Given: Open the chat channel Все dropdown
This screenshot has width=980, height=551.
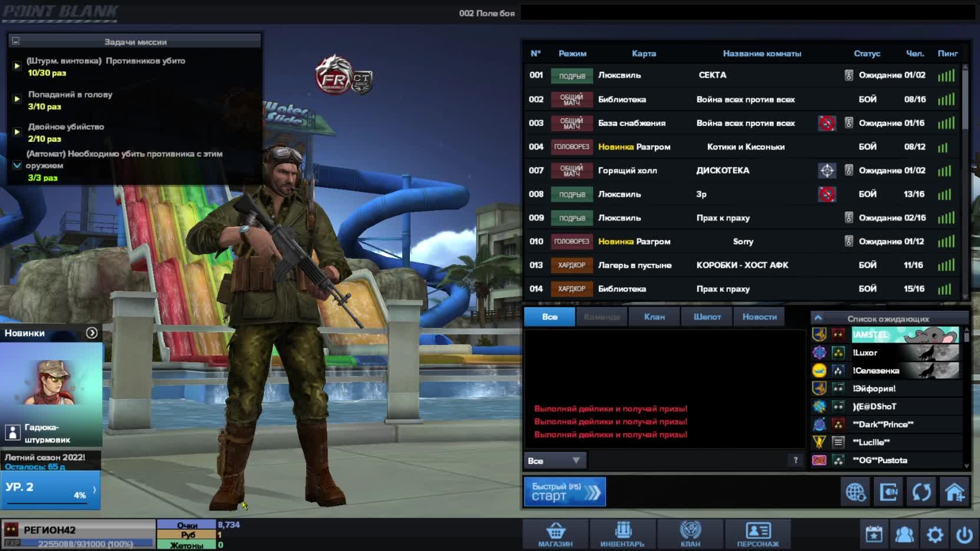Looking at the screenshot, I should (554, 460).
